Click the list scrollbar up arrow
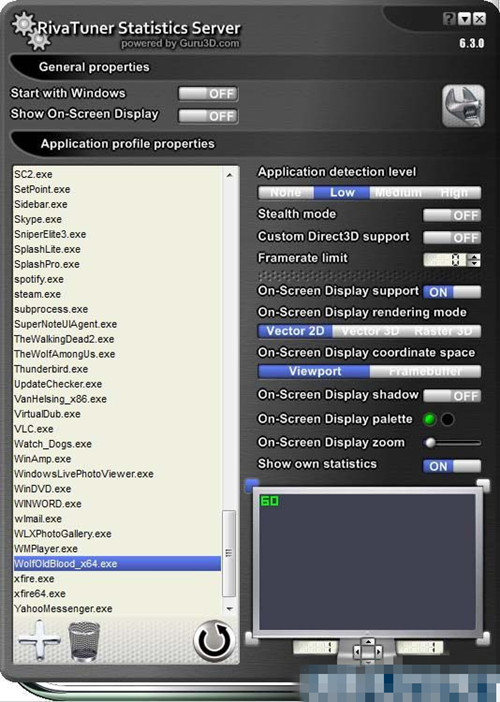Image resolution: width=500 pixels, height=702 pixels. 230,175
